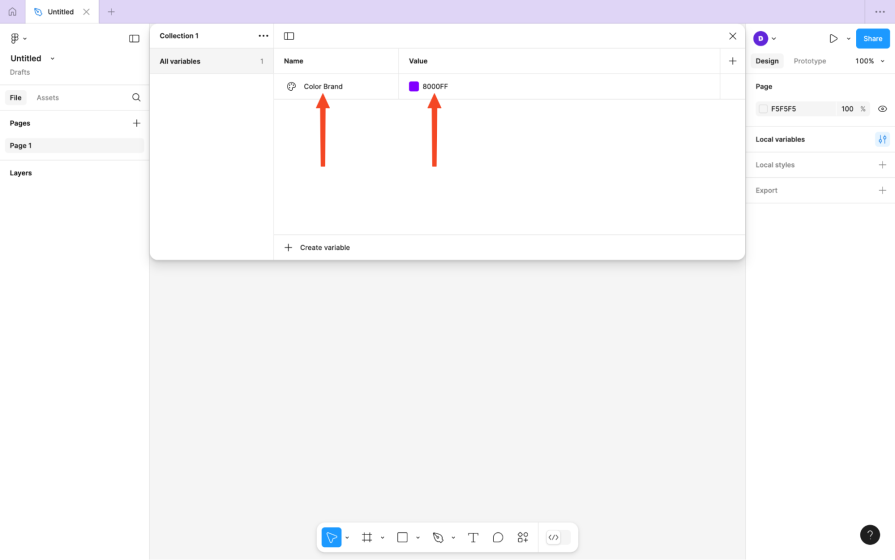The image size is (895, 560).
Task: Click the Color Brand variable name
Action: pyautogui.click(x=323, y=87)
